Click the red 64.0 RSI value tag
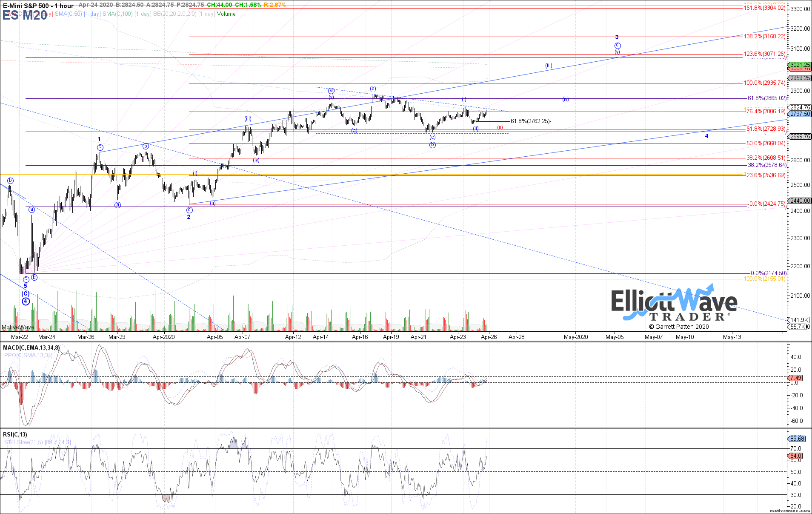The height and width of the screenshot is (514, 812). coord(796,456)
